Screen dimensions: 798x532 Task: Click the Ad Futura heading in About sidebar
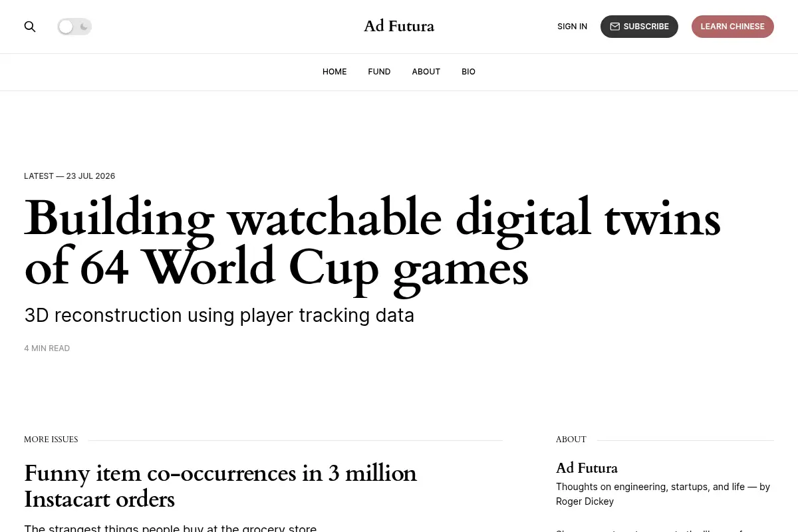pyautogui.click(x=587, y=468)
